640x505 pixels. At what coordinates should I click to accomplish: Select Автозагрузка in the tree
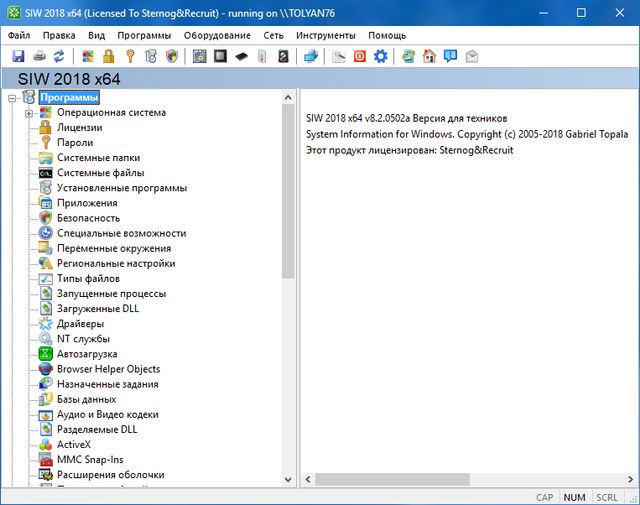coord(87,354)
